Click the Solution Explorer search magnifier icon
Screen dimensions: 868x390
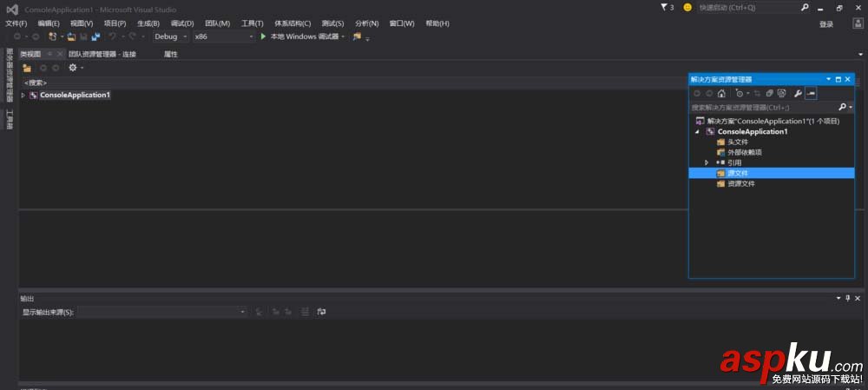(842, 107)
